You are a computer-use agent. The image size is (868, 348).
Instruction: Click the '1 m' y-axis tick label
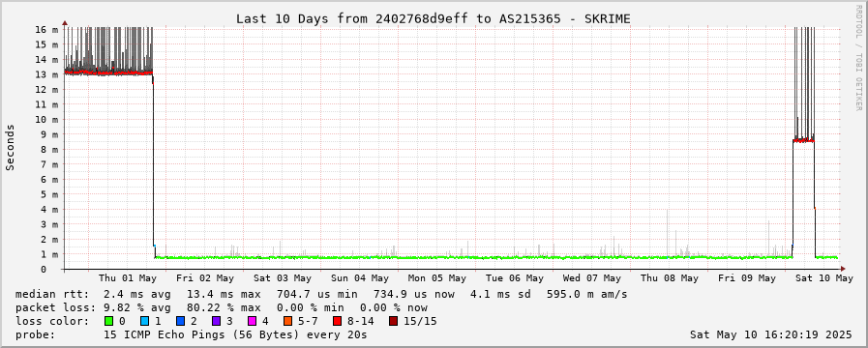49,254
